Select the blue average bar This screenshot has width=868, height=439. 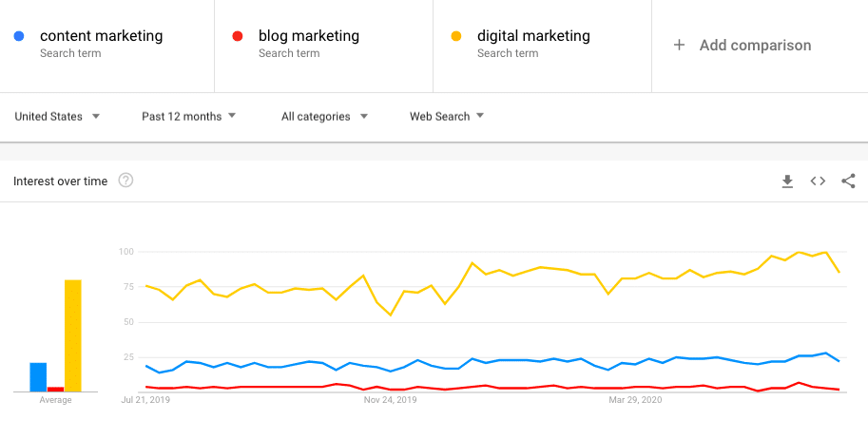pyautogui.click(x=38, y=377)
